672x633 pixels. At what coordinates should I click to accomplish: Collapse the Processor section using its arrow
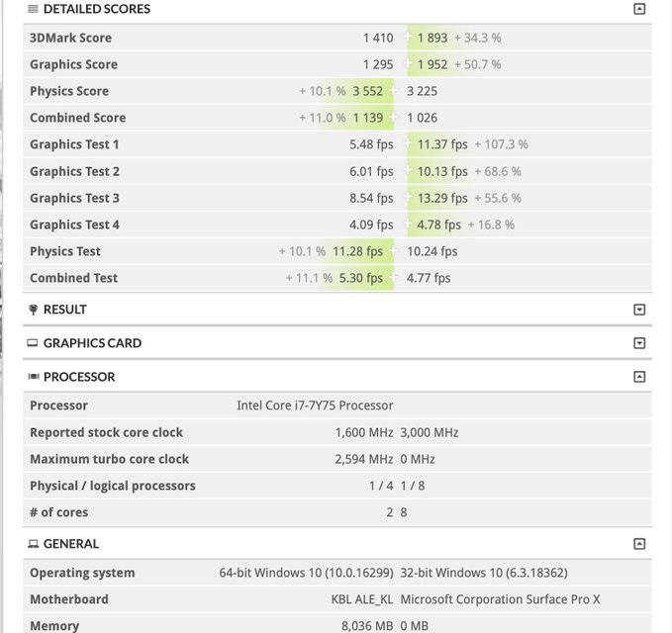pyautogui.click(x=639, y=377)
